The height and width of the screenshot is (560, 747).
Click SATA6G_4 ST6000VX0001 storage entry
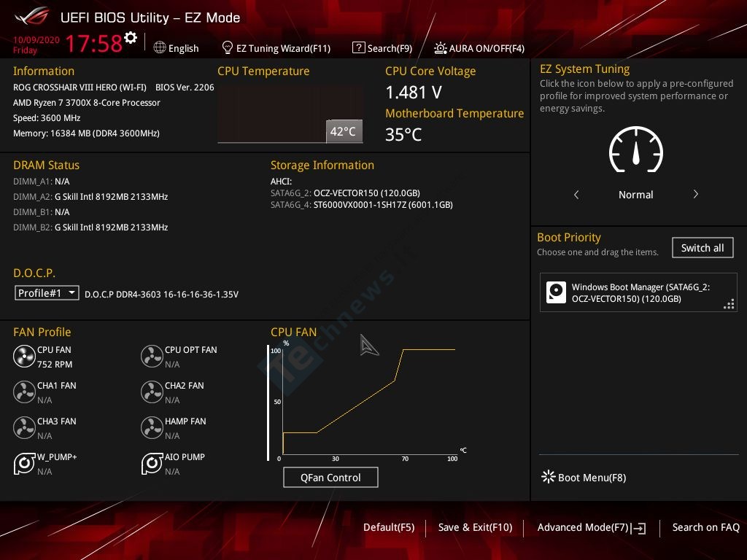tap(362, 205)
